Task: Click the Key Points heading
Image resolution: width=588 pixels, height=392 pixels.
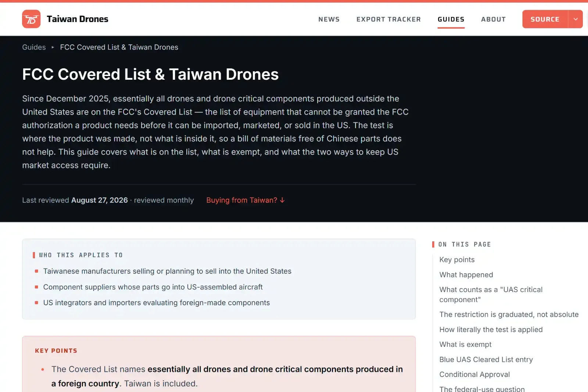Action: (x=56, y=351)
